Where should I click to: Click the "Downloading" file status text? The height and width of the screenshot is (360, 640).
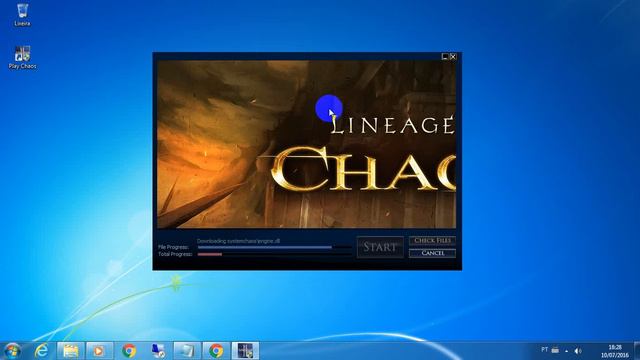(x=238, y=241)
